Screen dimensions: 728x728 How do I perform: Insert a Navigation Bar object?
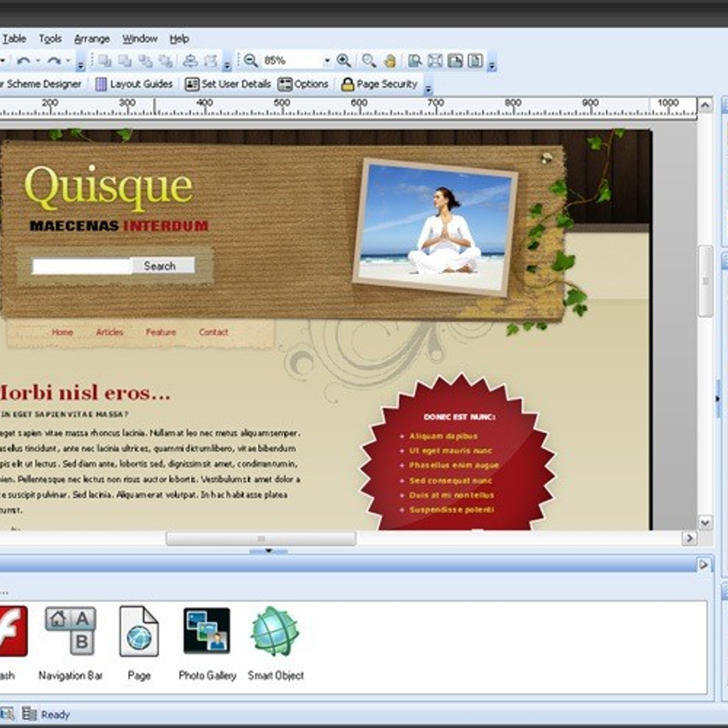coord(70,632)
